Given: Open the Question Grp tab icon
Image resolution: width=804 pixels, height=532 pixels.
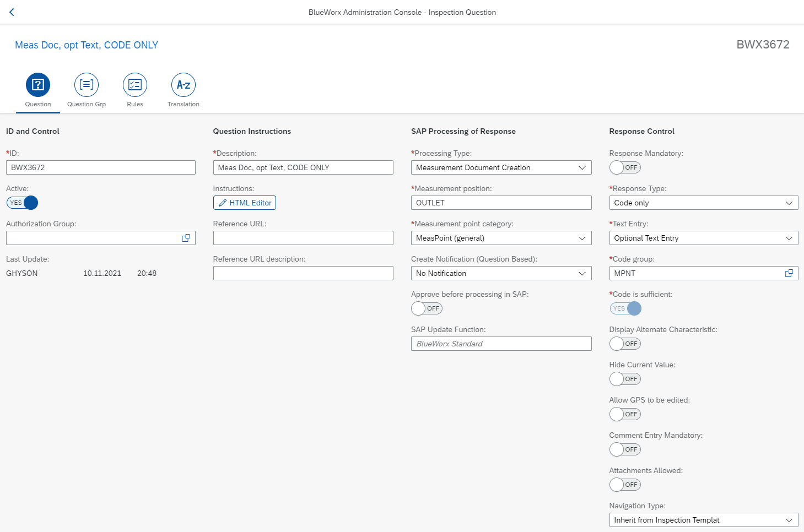Looking at the screenshot, I should (x=87, y=85).
